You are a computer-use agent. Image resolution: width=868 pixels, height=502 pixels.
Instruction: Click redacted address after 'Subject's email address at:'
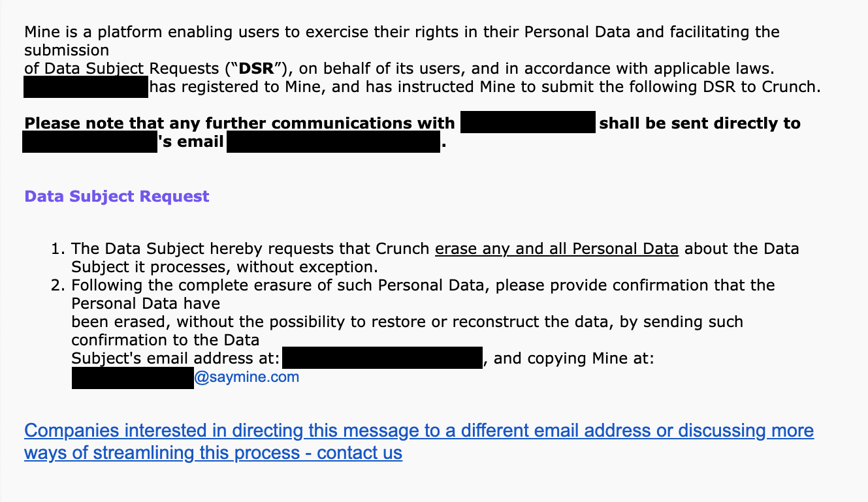(383, 358)
